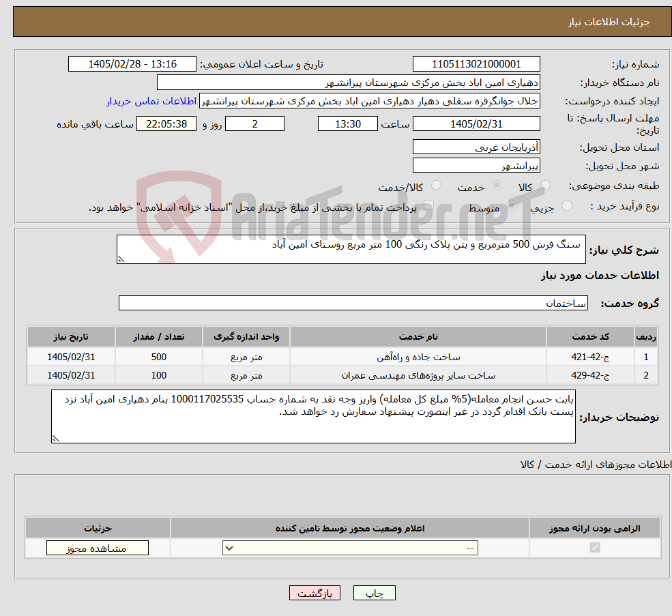
Task: Click the description box resize handle
Action: [x=121, y=259]
